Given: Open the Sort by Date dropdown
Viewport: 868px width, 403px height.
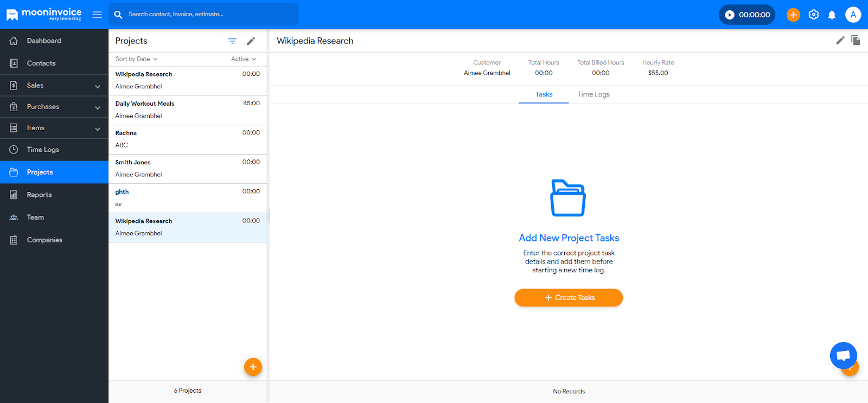Looking at the screenshot, I should 136,59.
